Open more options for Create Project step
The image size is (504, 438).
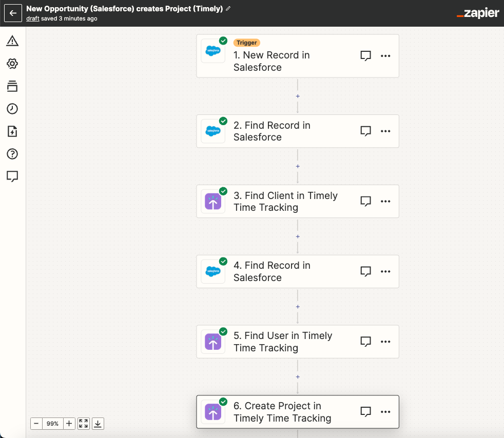(385, 412)
